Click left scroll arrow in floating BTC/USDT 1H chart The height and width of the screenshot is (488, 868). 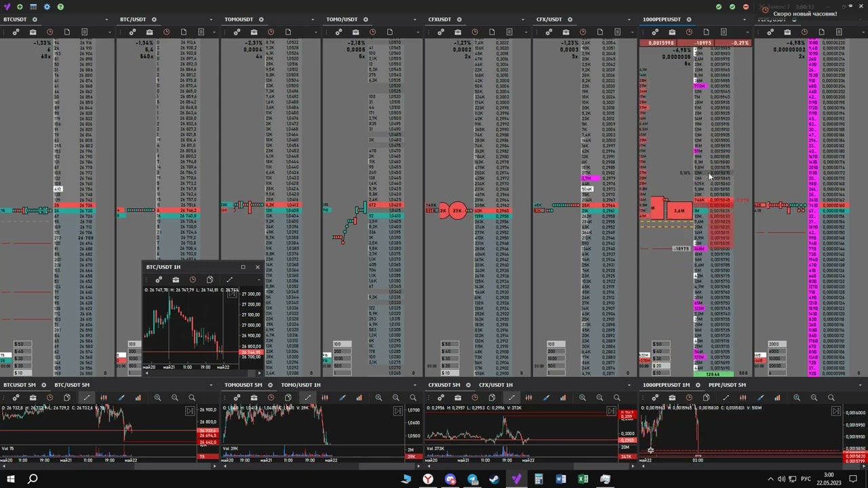click(146, 373)
